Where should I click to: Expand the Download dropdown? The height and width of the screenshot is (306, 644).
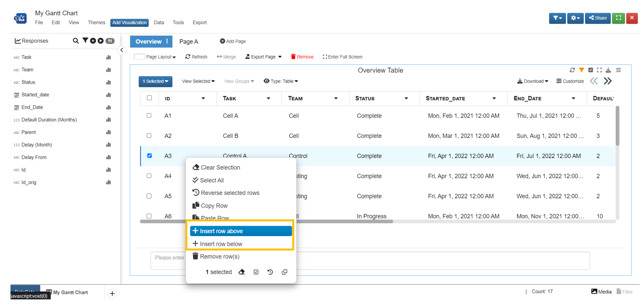click(532, 81)
